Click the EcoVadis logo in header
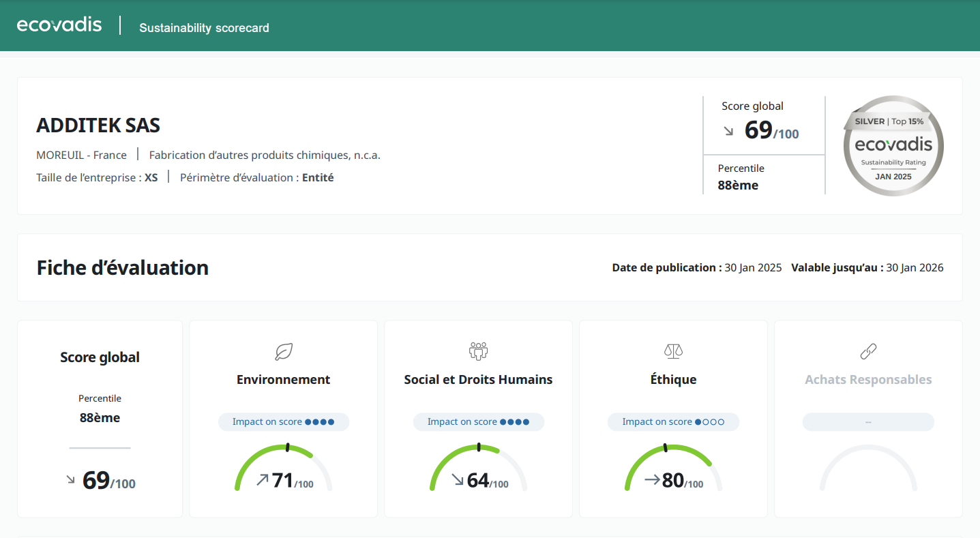The image size is (980, 538). click(x=59, y=25)
